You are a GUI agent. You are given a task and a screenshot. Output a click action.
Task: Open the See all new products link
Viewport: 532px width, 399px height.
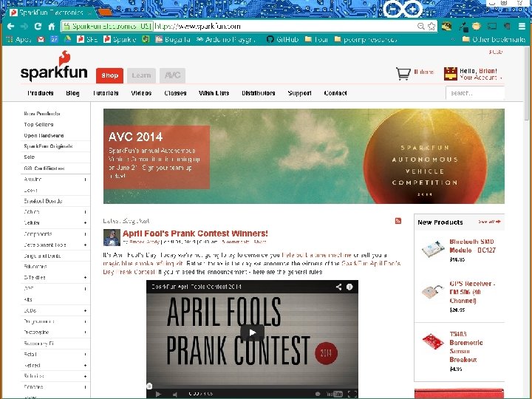[x=490, y=222]
